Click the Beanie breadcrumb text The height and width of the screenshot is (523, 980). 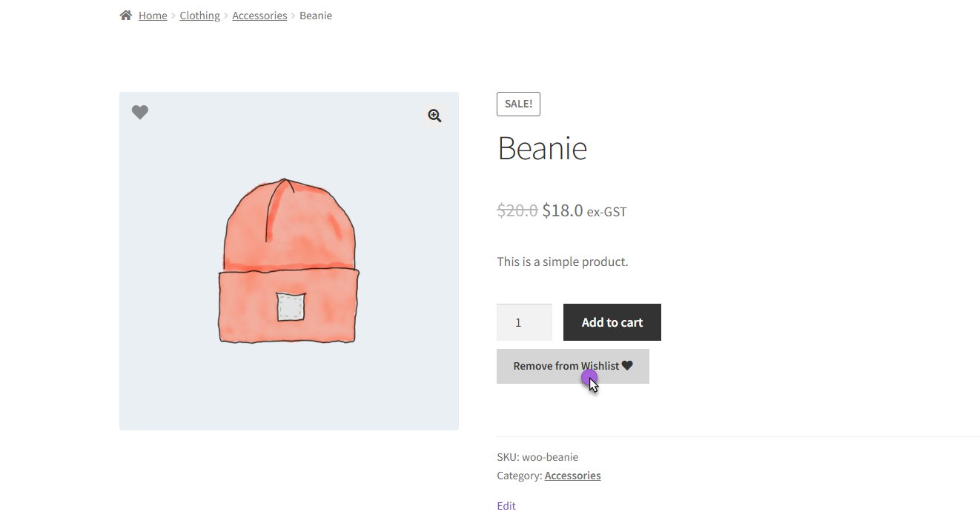[316, 16]
